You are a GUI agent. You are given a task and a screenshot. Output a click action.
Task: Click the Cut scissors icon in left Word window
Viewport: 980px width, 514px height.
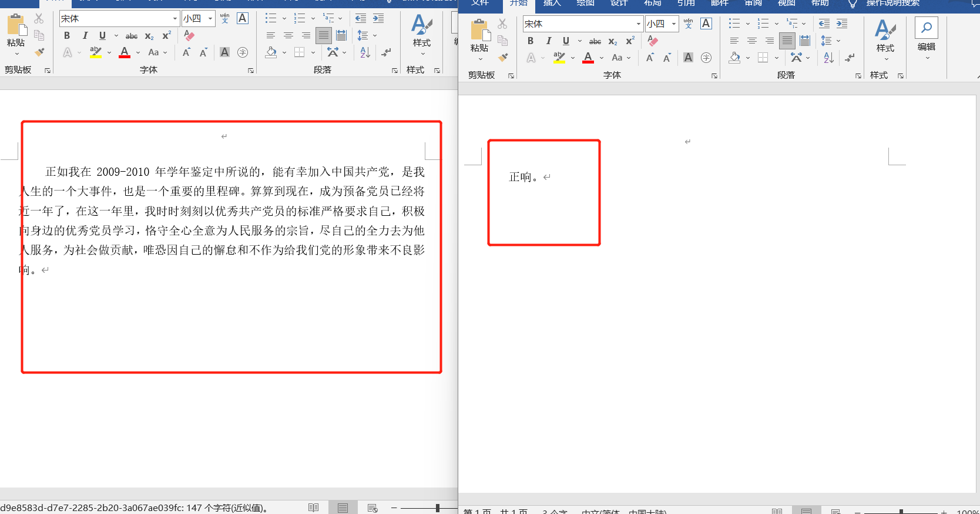[x=39, y=19]
